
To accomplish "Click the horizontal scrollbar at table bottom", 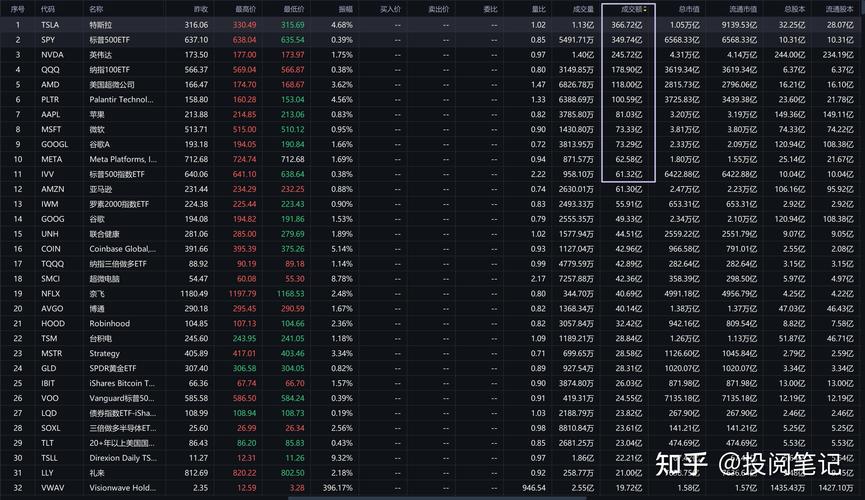I will (437, 498).
